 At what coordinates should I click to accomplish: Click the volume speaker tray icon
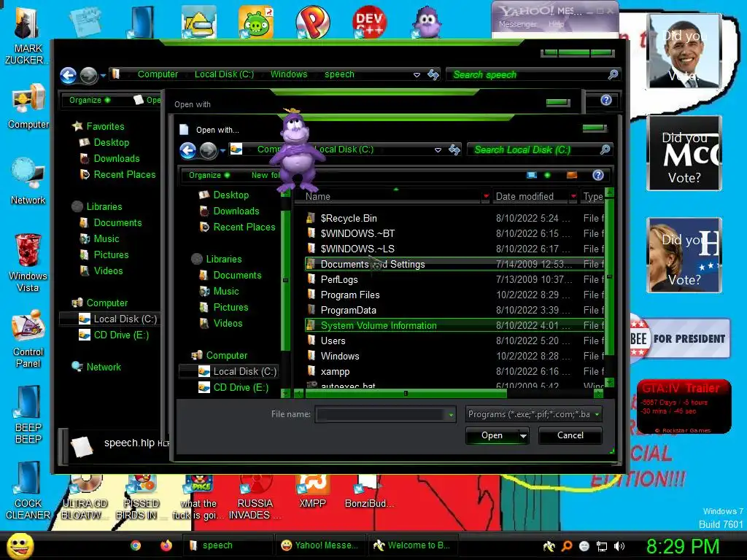[619, 546]
